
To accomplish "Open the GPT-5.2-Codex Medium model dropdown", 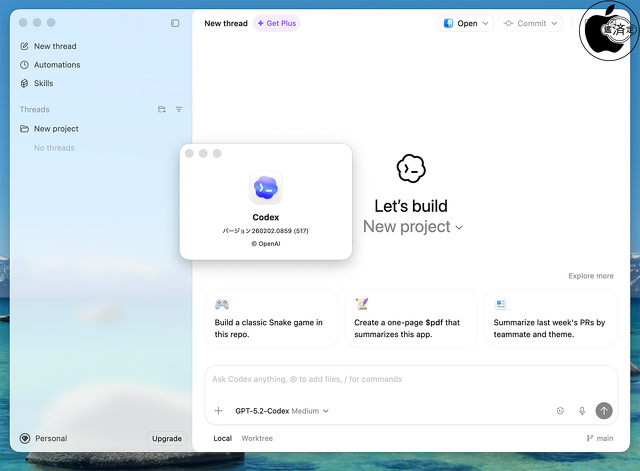I will [282, 411].
